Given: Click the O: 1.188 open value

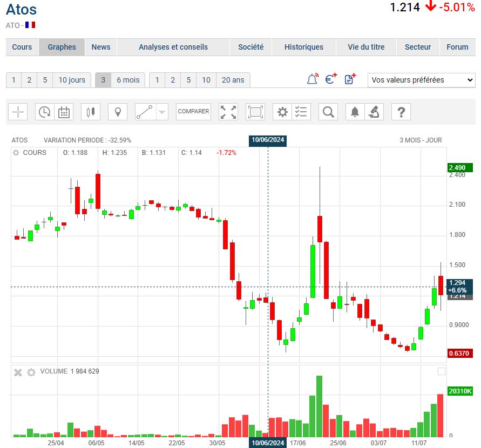Looking at the screenshot, I should (x=75, y=153).
